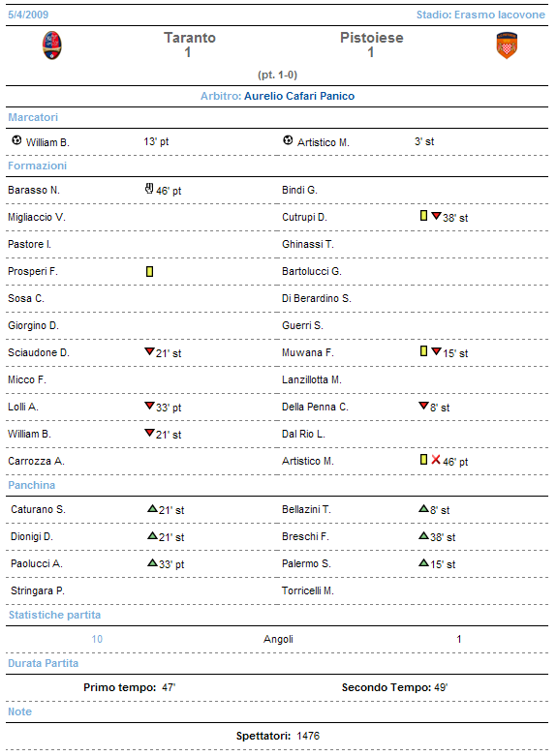Click red sub-out arrow for Della Penna C.
This screenshot has height=756, width=557.
pos(423,406)
